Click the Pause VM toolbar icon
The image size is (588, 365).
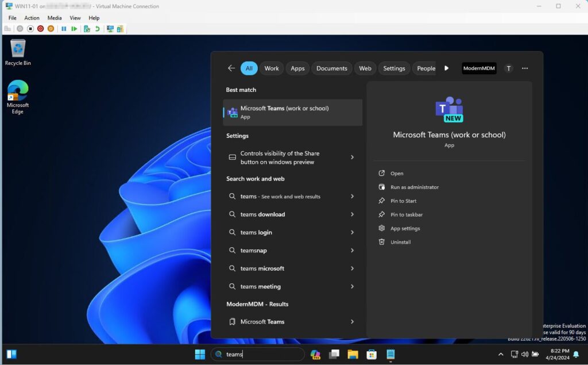(64, 29)
